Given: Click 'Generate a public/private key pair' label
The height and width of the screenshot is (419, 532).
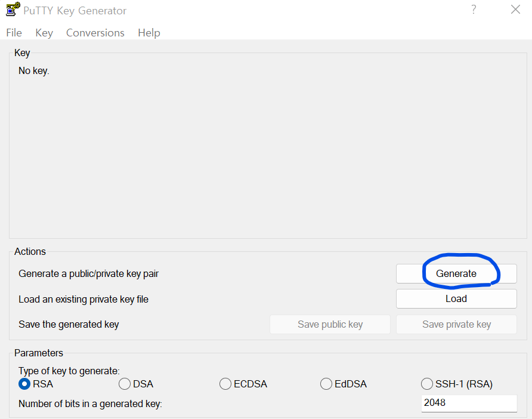Looking at the screenshot, I should point(88,274).
